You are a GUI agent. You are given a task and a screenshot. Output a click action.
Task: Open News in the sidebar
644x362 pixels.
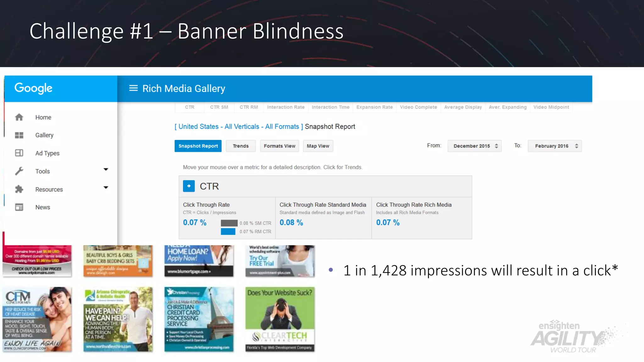coord(43,207)
